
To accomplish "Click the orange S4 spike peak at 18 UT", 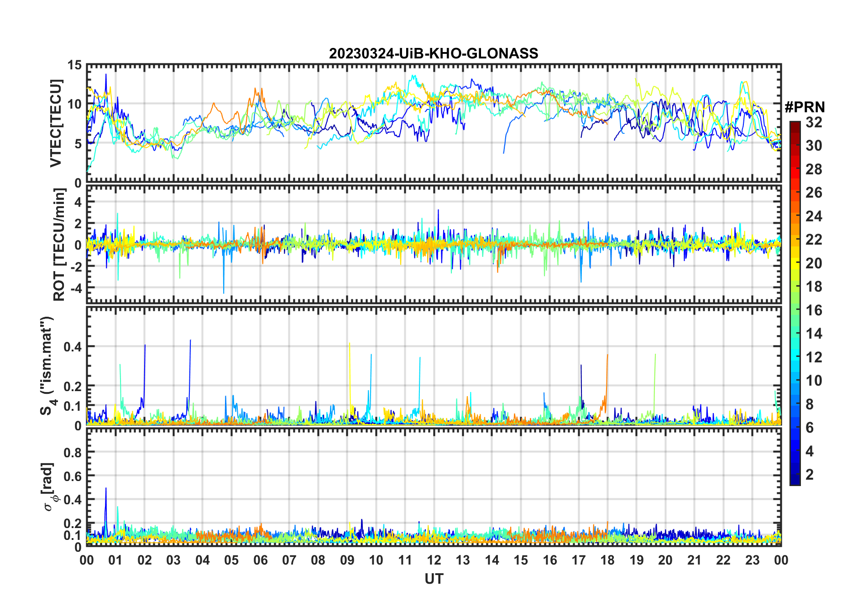I will [607, 355].
